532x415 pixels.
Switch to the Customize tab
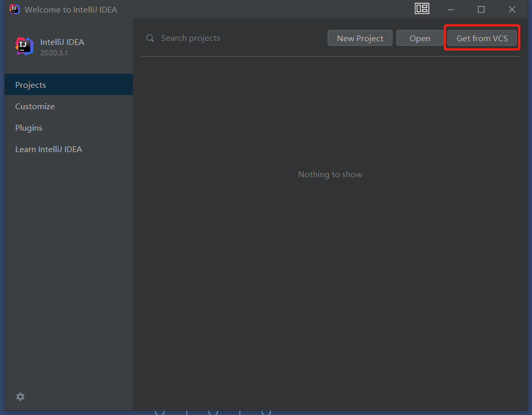coord(69,106)
